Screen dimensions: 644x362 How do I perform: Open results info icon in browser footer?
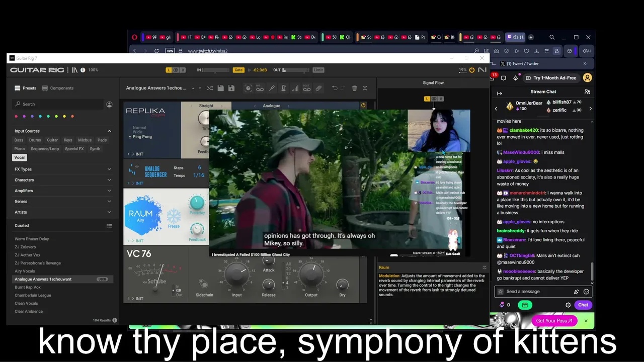pos(115,320)
